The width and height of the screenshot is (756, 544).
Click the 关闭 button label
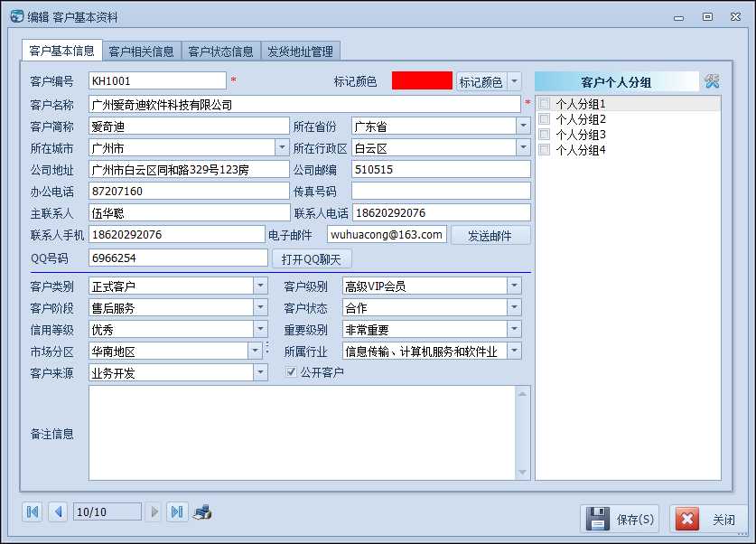pos(724,520)
